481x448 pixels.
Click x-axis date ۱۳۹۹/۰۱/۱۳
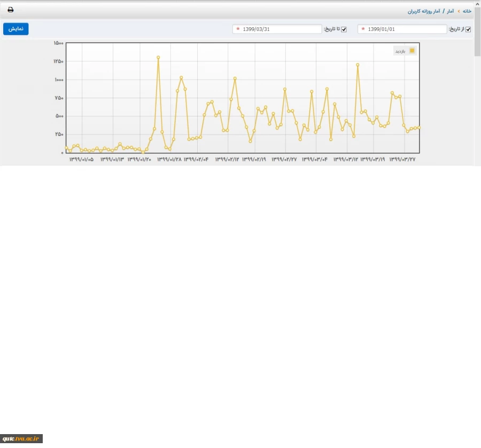tap(112, 159)
